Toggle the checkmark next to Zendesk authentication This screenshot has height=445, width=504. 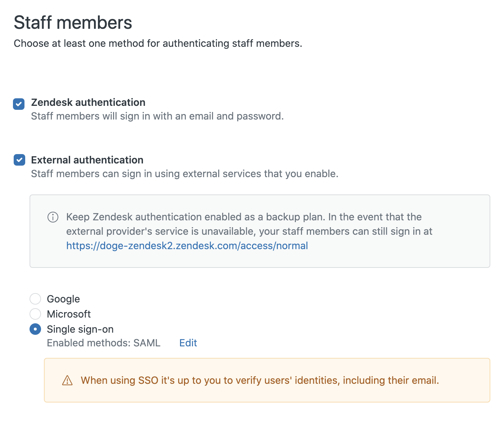pos(19,104)
